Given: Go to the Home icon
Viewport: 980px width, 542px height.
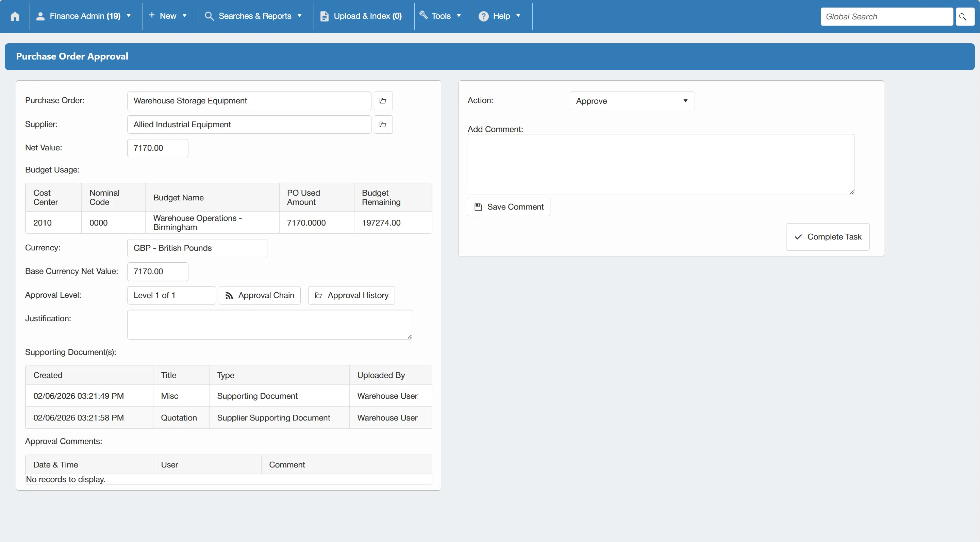Looking at the screenshot, I should pyautogui.click(x=15, y=16).
